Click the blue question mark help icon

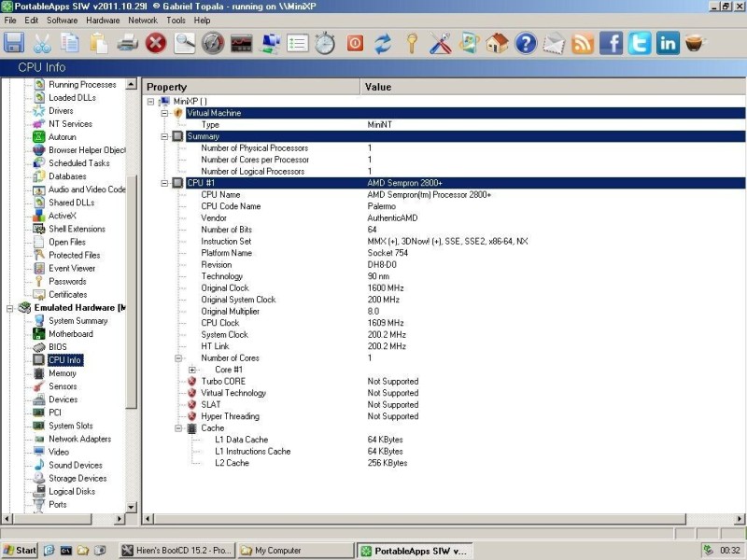click(526, 43)
